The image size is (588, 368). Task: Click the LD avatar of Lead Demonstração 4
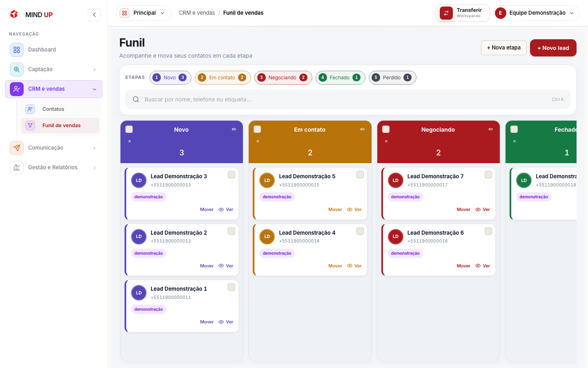click(267, 237)
